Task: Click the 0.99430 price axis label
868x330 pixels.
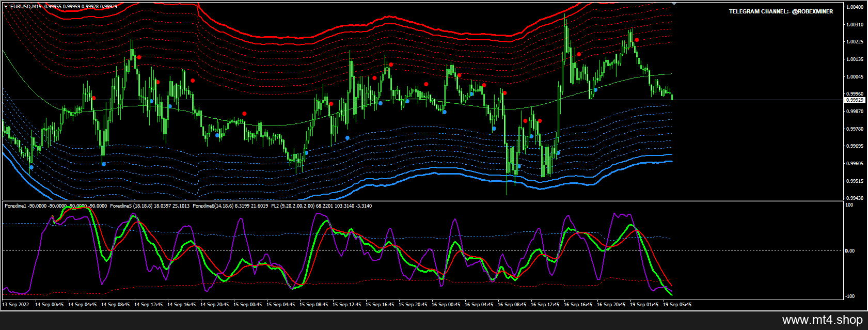Action: click(x=855, y=198)
